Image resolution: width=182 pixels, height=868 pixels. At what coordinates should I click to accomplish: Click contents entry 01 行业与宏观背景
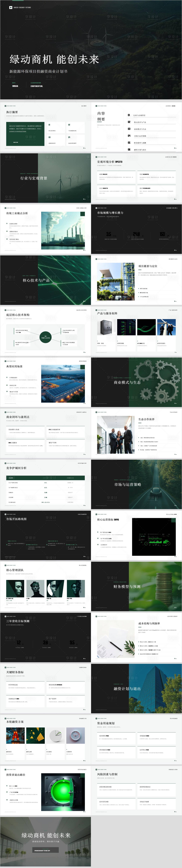point(151,115)
